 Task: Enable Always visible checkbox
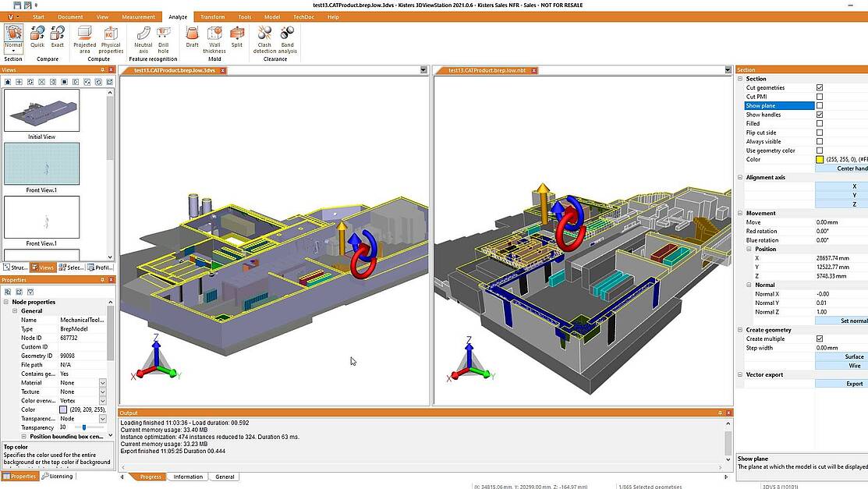[820, 141]
